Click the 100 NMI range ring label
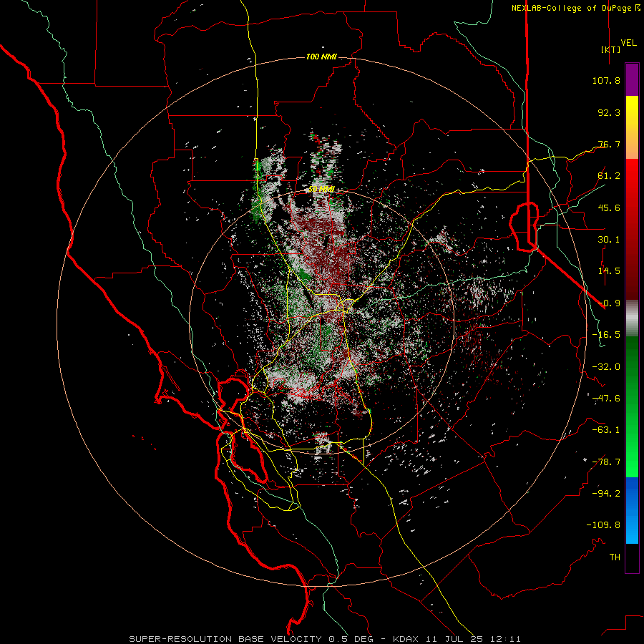 tap(321, 57)
